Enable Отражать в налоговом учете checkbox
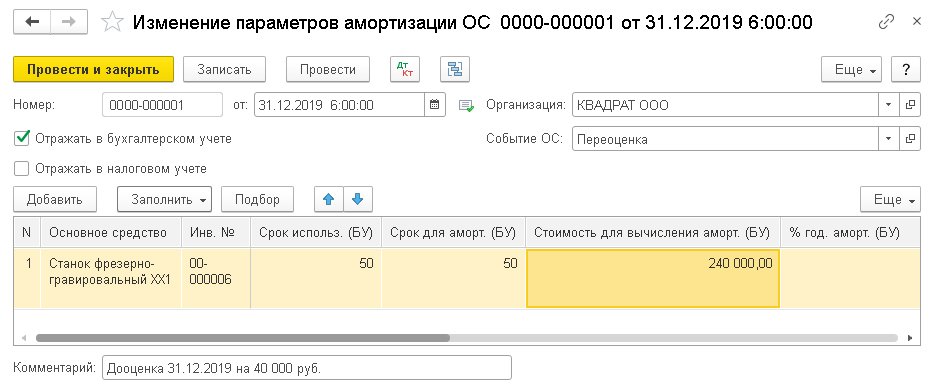 tap(21, 169)
